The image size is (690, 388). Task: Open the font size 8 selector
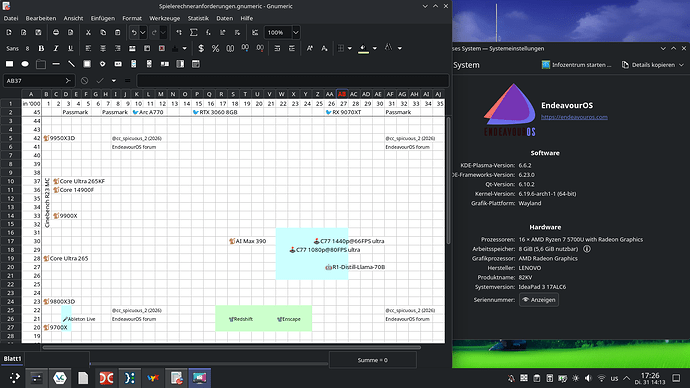[27, 48]
